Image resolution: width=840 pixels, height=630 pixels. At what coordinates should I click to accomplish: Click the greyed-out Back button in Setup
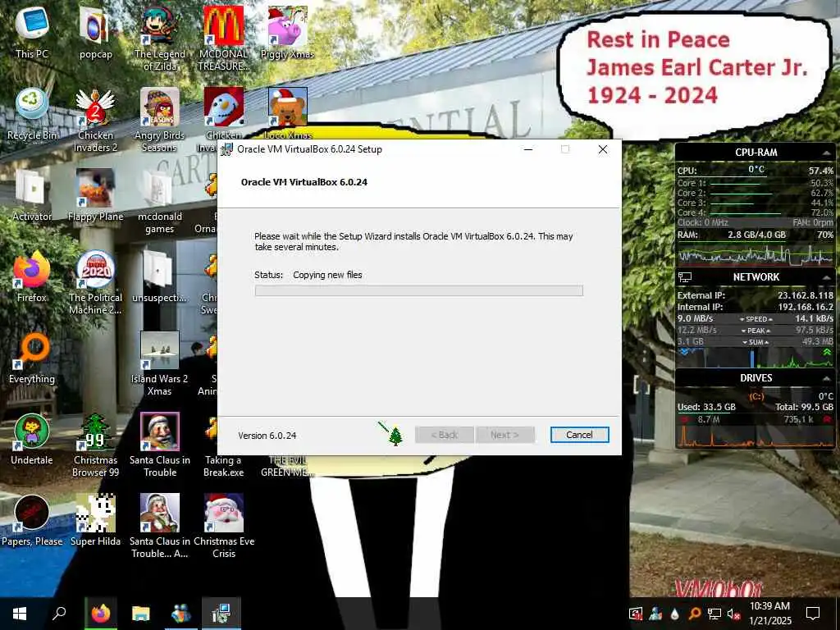[x=444, y=435]
